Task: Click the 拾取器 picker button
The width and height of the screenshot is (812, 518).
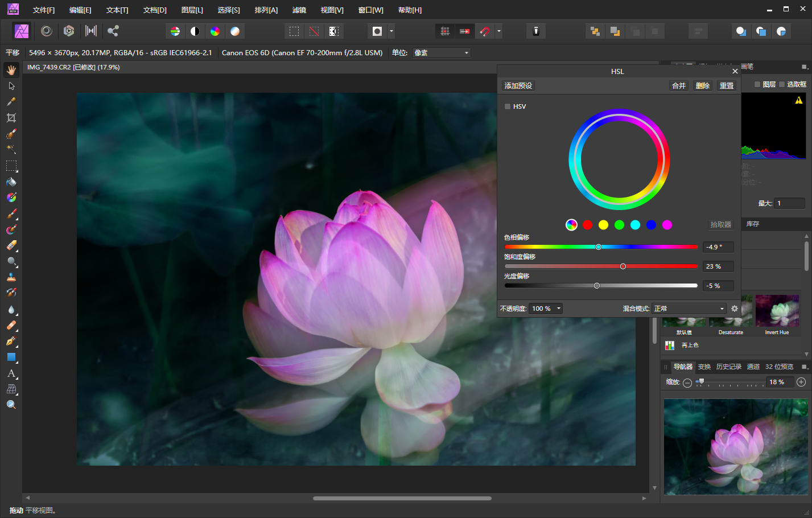Action: (x=721, y=225)
